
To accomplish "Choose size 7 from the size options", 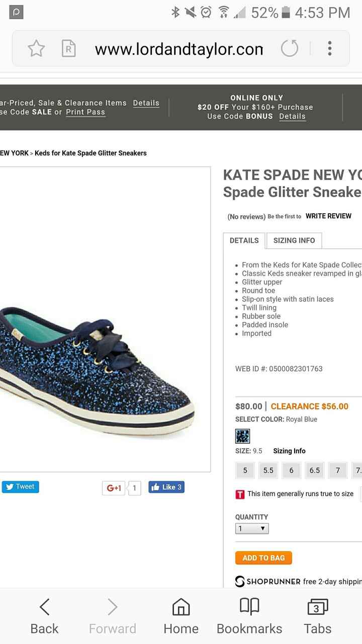I will 337,470.
